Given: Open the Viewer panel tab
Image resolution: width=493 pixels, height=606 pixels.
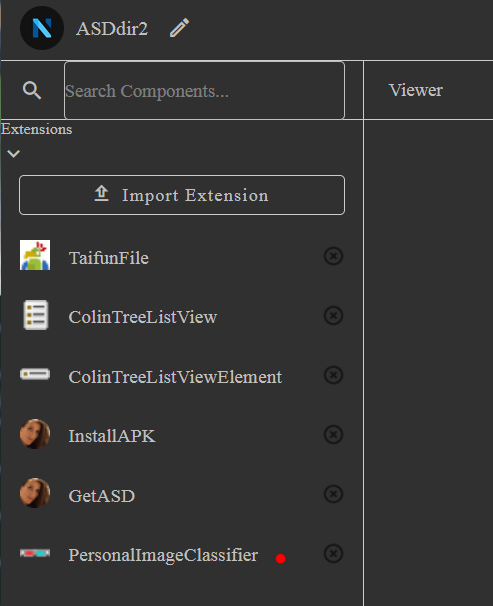Looking at the screenshot, I should (x=416, y=90).
